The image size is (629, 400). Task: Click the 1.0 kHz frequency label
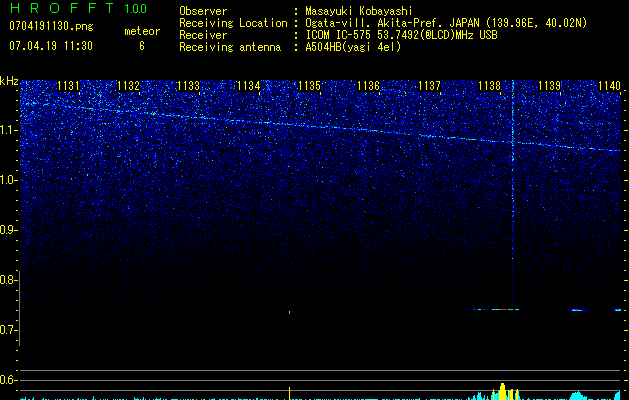tap(9, 180)
